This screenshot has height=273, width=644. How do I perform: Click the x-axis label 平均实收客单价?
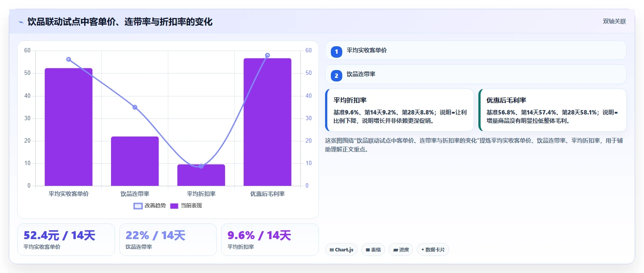[69, 194]
